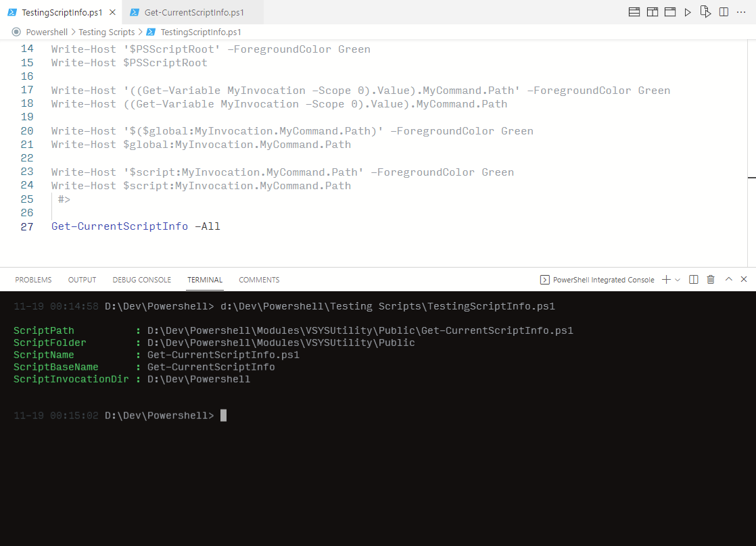The image size is (756, 546).
Task: Select PowerShell Integrated Console label
Action: point(604,280)
